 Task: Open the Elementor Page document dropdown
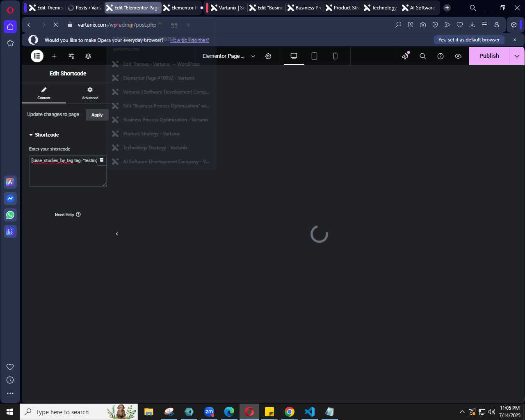[228, 56]
